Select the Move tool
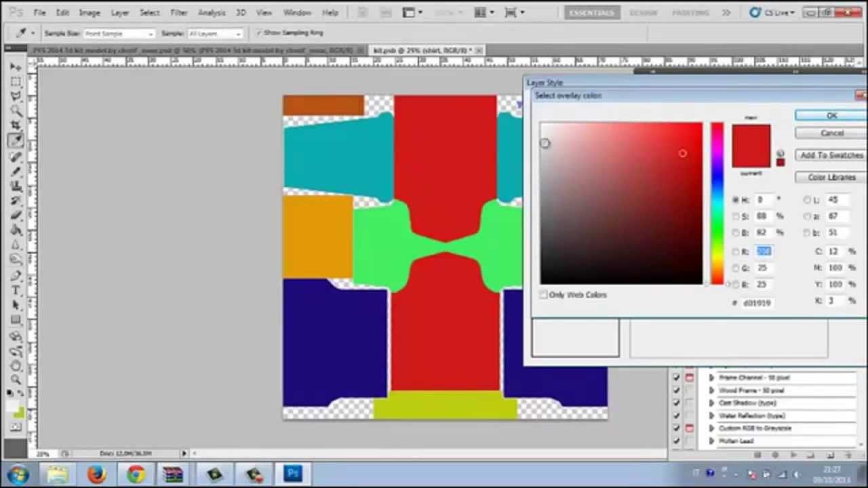 [16, 66]
